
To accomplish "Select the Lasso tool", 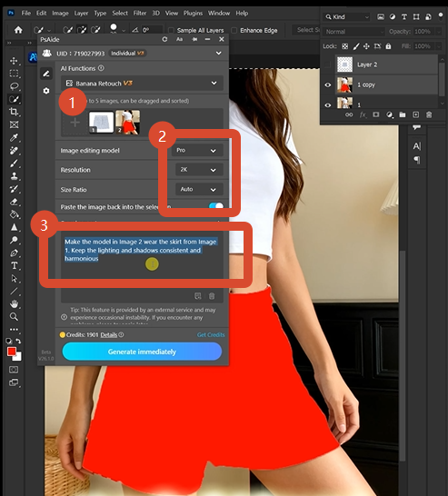I will [14, 86].
